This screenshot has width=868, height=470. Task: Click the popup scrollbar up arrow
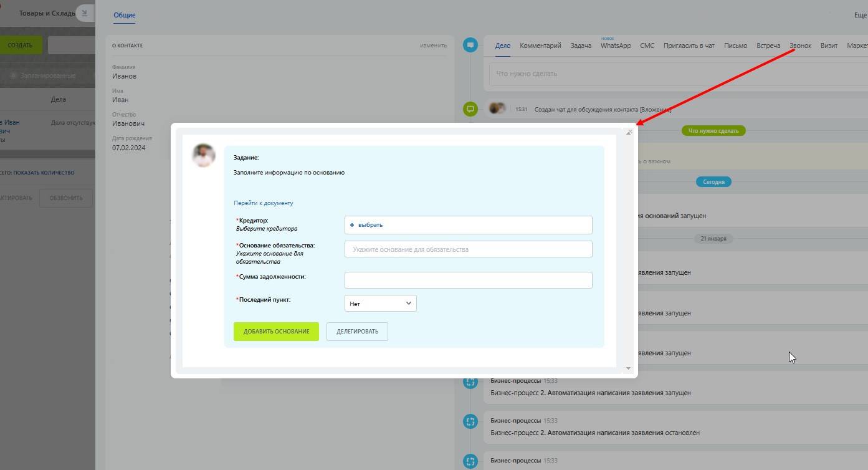[628, 134]
